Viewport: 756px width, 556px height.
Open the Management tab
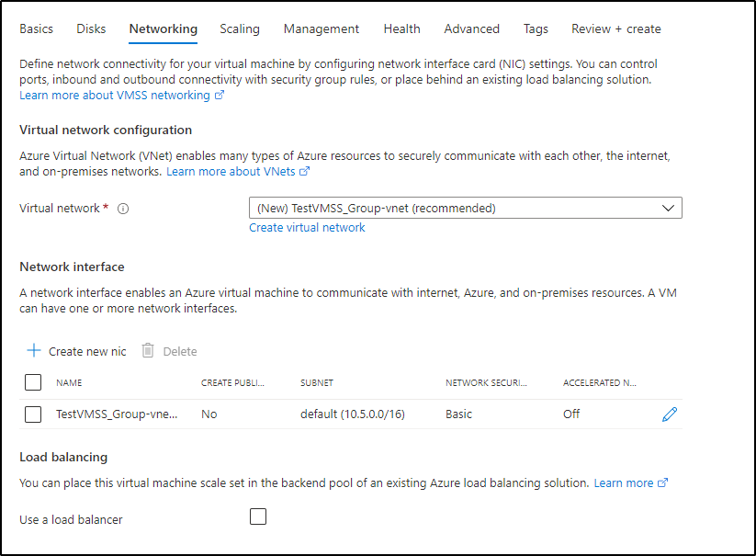(322, 29)
